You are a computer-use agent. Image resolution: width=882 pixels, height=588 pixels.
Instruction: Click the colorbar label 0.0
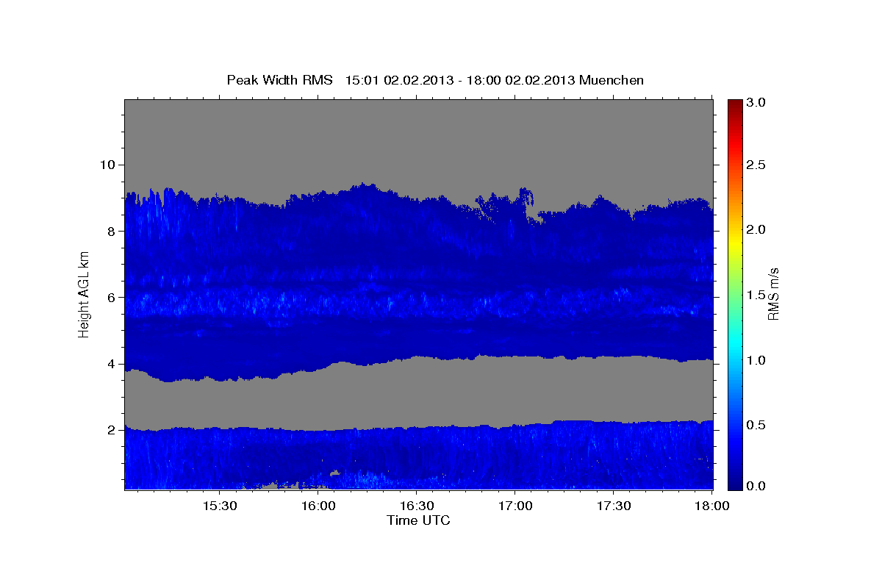[x=757, y=486]
